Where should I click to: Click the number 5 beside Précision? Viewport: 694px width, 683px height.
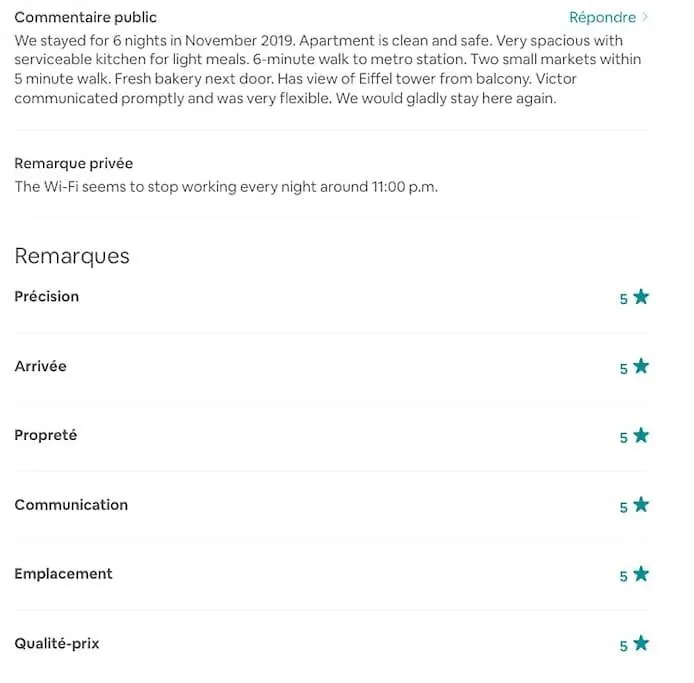[624, 299]
